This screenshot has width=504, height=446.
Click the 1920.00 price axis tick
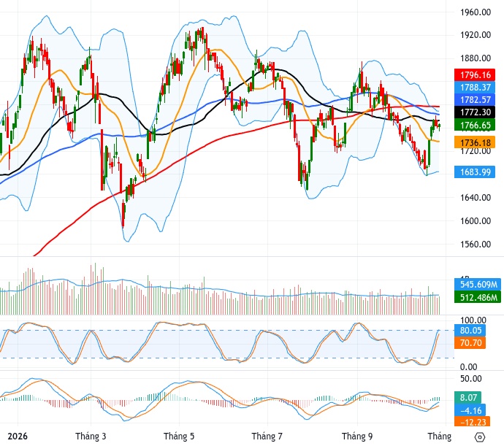click(x=476, y=35)
